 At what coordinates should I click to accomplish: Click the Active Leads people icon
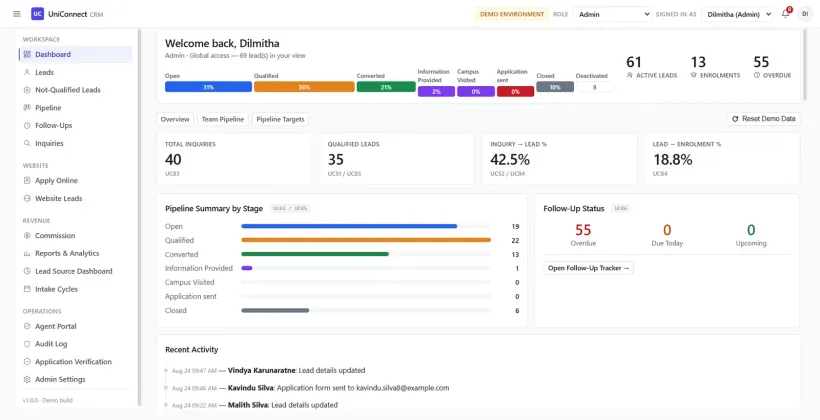pos(630,75)
